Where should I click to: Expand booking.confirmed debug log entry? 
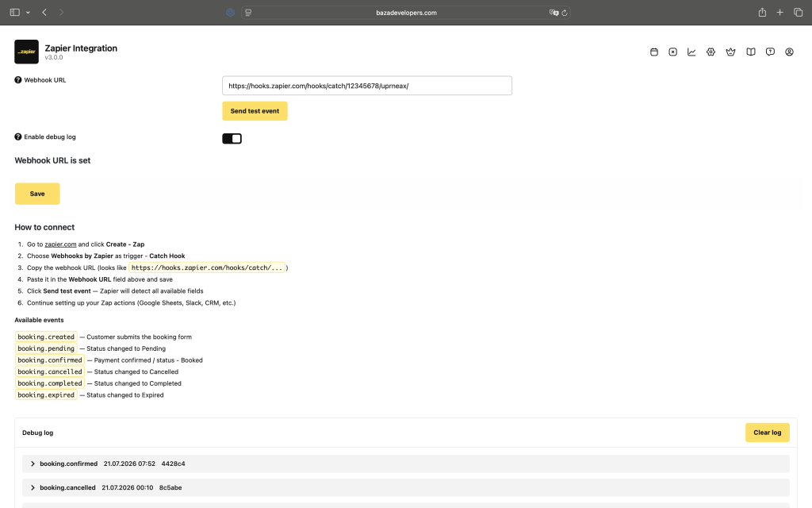coord(406,464)
